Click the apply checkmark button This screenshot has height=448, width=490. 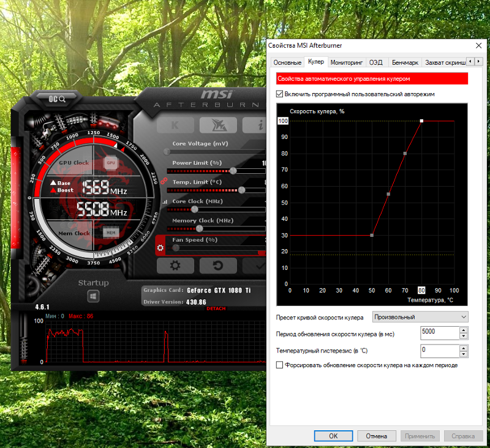coord(255,266)
